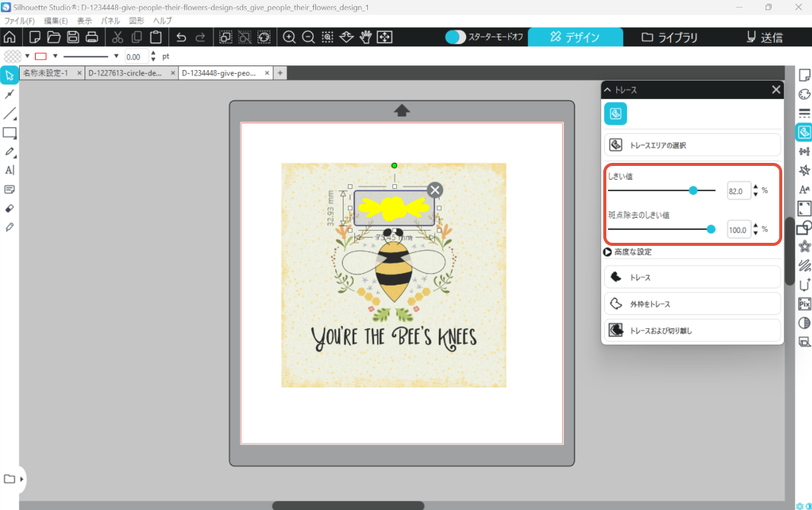The height and width of the screenshot is (510, 812).
Task: Open the line style dropdown arrow
Action: tap(116, 56)
